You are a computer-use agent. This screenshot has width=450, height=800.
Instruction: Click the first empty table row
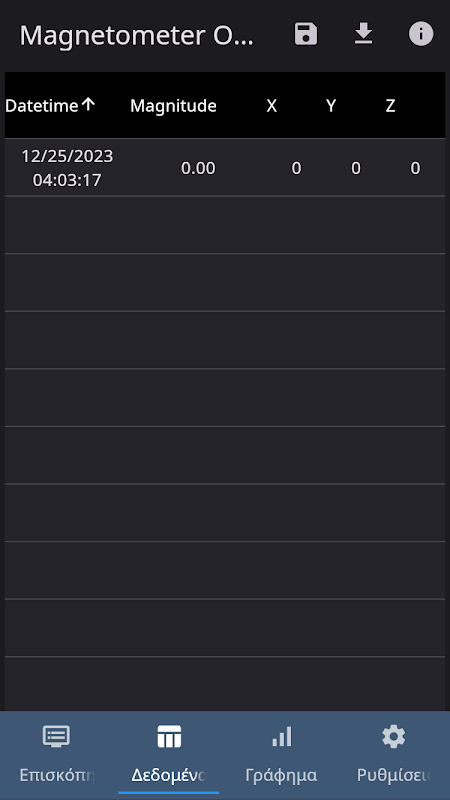pyautogui.click(x=225, y=225)
